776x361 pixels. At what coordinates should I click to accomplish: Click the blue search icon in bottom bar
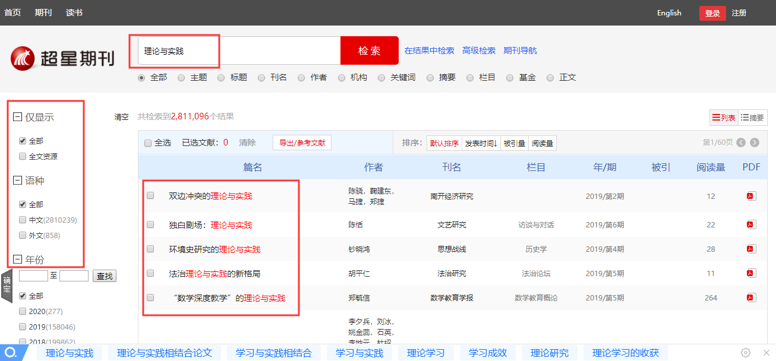click(x=12, y=353)
